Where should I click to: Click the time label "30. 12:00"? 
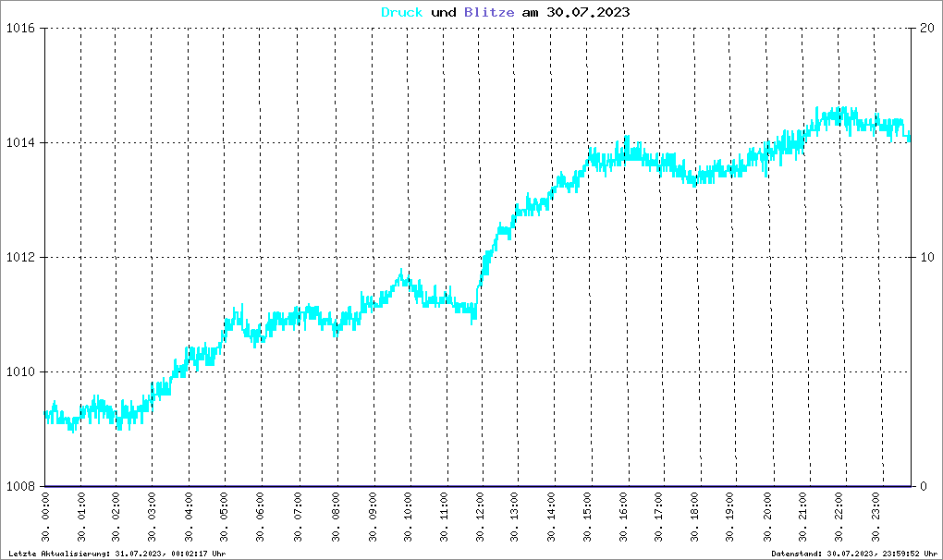point(479,517)
